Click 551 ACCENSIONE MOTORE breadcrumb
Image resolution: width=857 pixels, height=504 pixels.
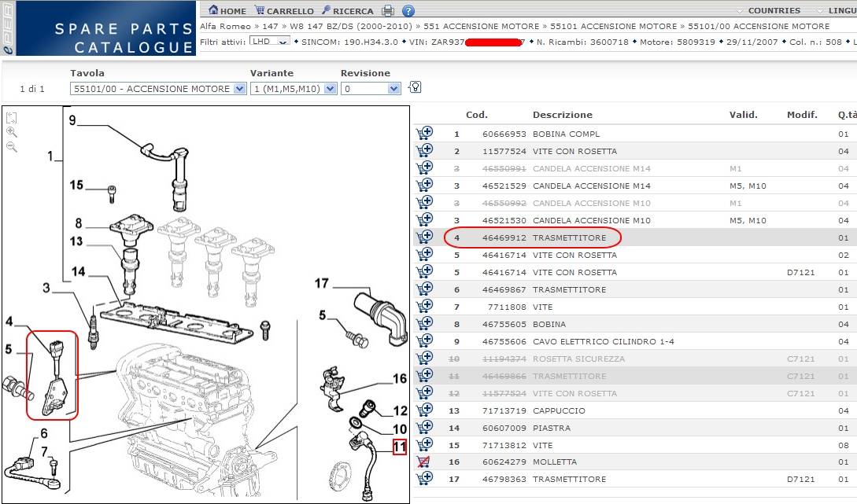click(x=481, y=26)
